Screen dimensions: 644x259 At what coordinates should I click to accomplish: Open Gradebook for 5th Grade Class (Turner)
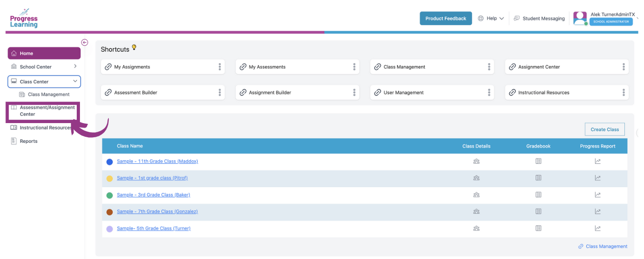538,228
